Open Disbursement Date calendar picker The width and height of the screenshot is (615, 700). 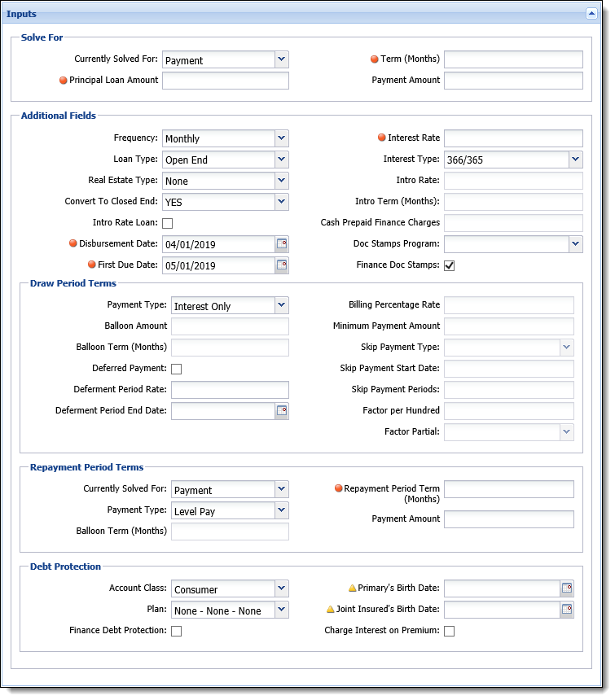(282, 243)
